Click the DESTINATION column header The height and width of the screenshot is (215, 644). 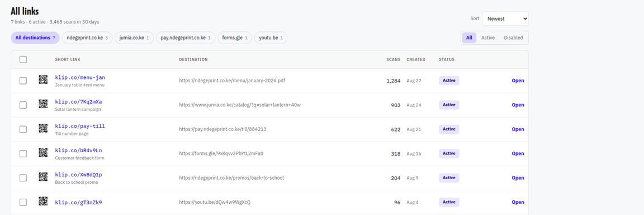click(193, 59)
